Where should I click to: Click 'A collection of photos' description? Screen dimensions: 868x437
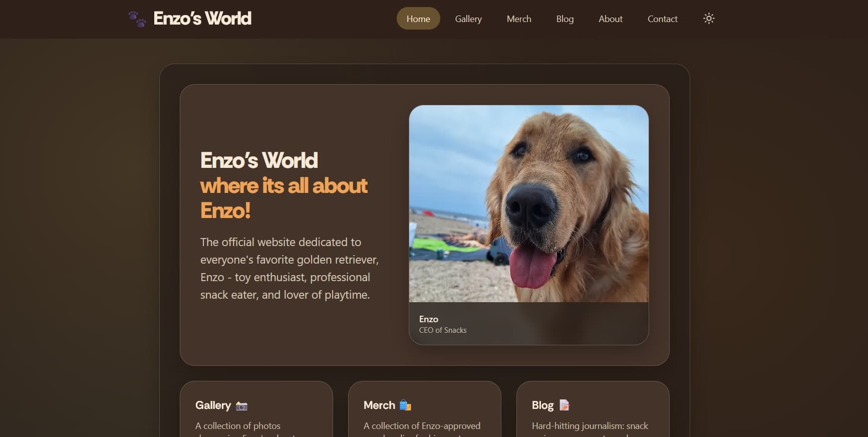coord(238,426)
